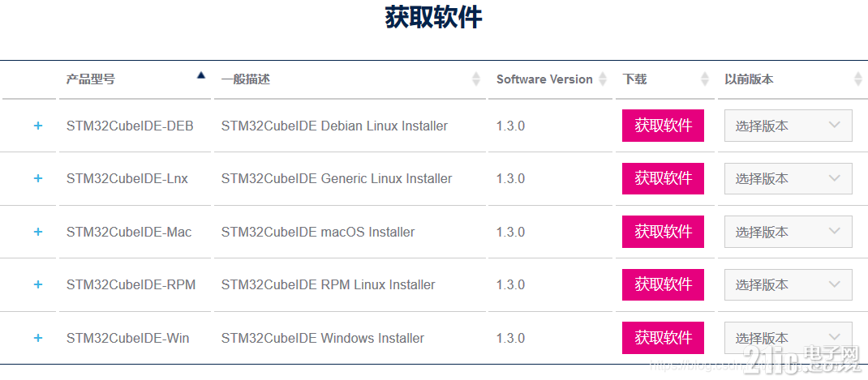Click the 'STM32CubeIDE Windows Installer' description
Viewport: 868px width, 380px height.
[323, 338]
